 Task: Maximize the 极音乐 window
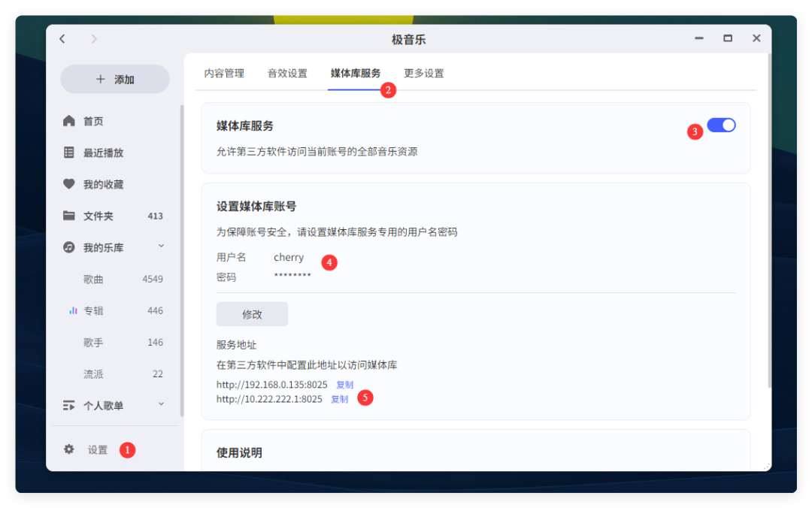(728, 38)
